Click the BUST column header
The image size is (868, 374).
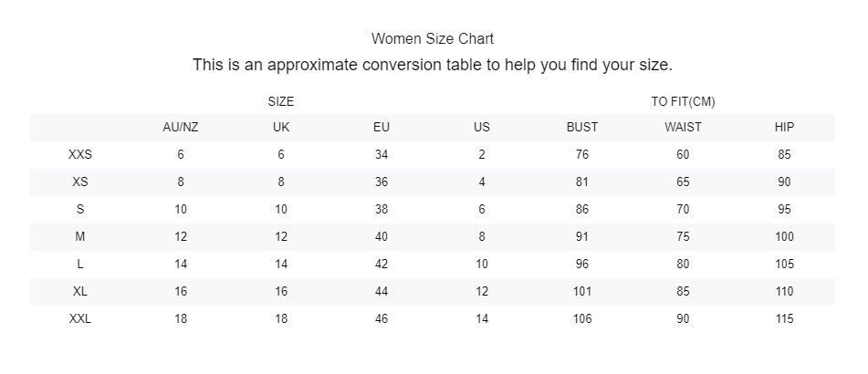coord(582,127)
